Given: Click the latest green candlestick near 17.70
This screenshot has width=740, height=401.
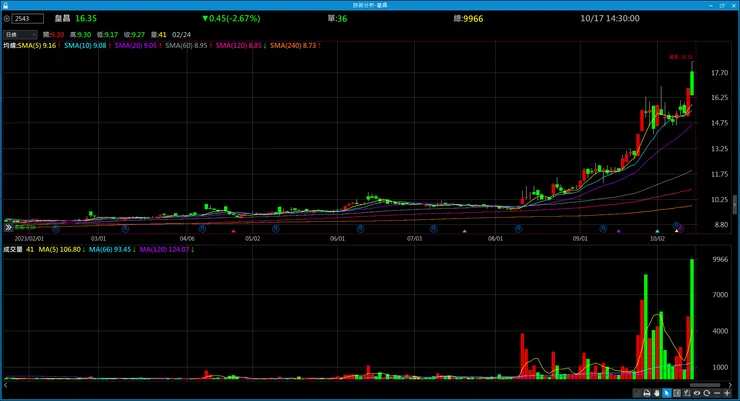Looking at the screenshot, I should (x=692, y=83).
